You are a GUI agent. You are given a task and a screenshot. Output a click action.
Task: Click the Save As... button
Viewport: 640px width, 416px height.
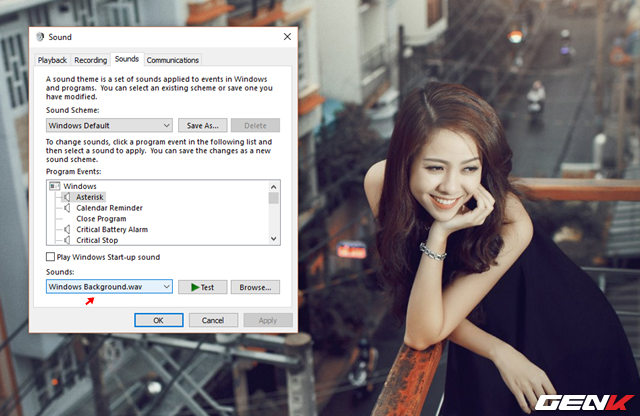point(202,125)
